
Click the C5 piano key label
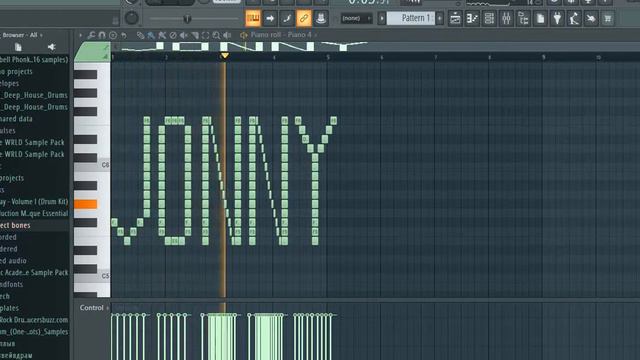(105, 276)
